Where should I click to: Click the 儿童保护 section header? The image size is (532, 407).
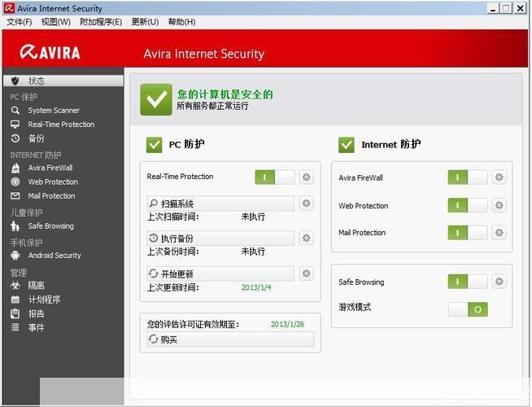tap(27, 212)
